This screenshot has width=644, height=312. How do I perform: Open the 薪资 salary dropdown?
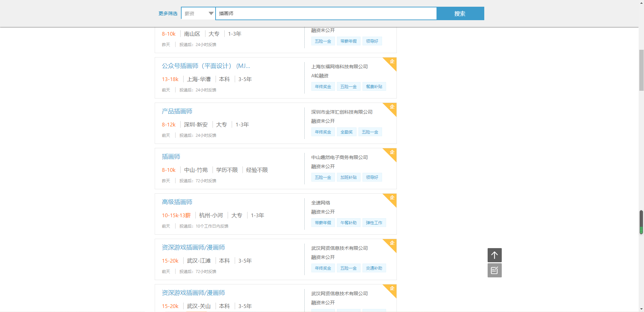(198, 13)
